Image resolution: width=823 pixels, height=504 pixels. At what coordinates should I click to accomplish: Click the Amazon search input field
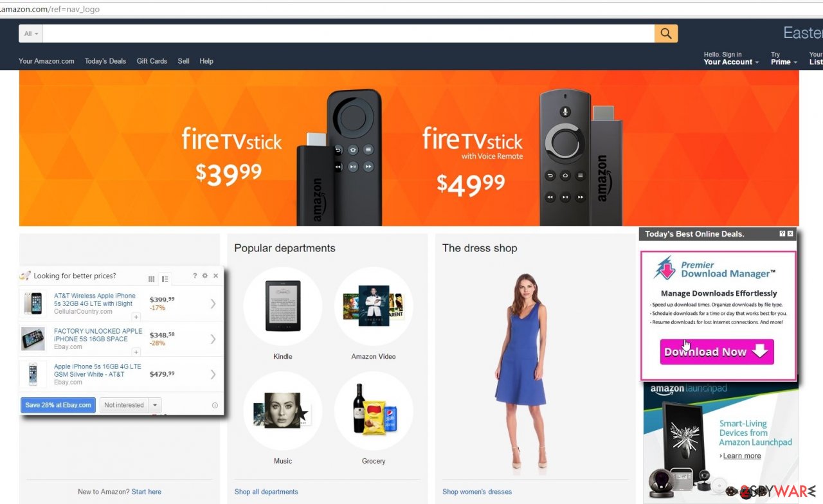pos(348,33)
